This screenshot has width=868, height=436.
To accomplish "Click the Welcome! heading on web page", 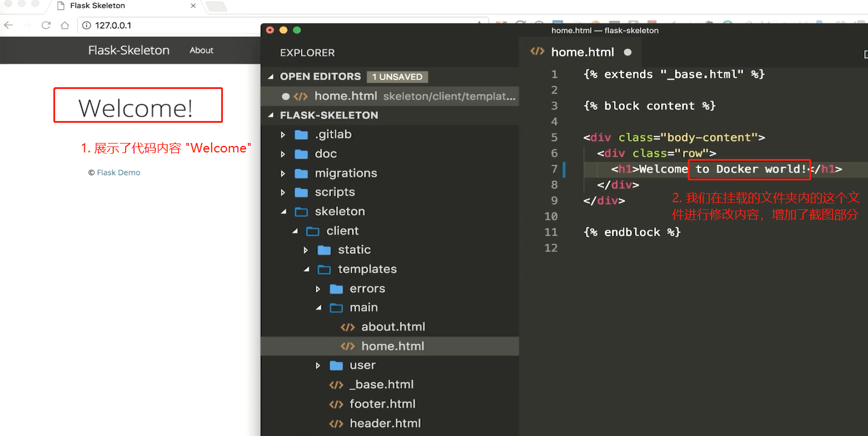I will click(136, 107).
